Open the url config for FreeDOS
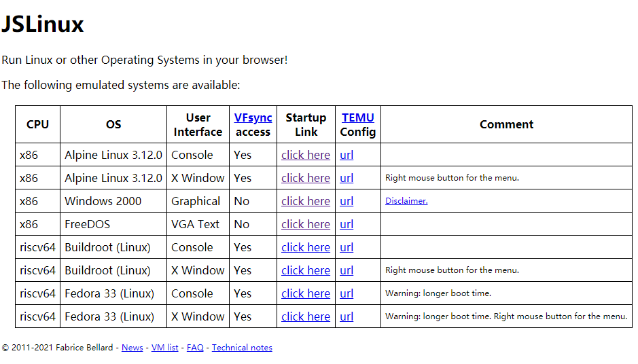This screenshot has width=638, height=364. click(347, 225)
